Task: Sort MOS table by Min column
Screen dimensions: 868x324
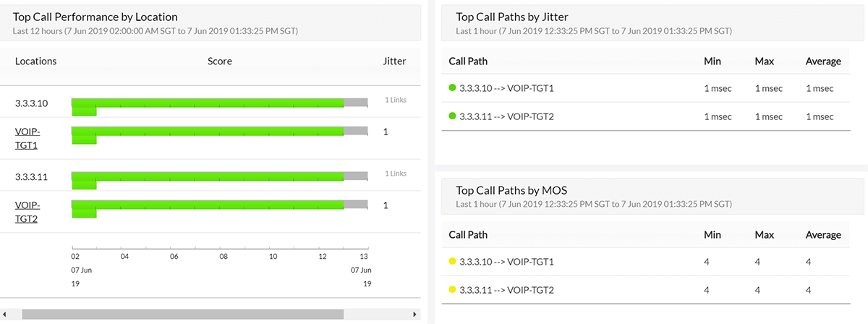Action: coord(712,234)
